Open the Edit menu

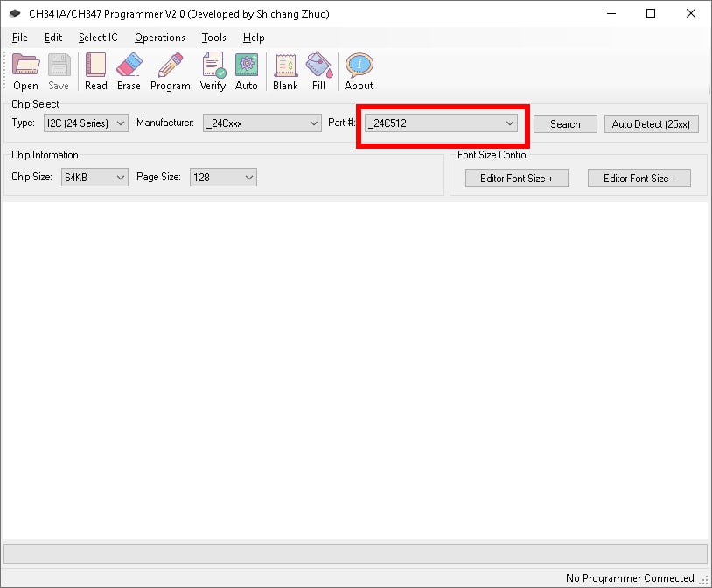[x=53, y=38]
